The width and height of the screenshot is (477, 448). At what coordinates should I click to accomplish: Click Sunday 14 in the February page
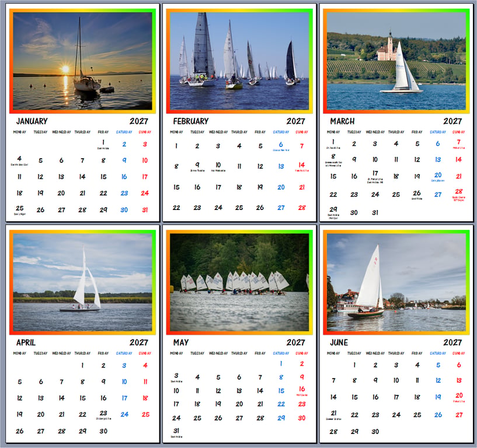point(301,164)
